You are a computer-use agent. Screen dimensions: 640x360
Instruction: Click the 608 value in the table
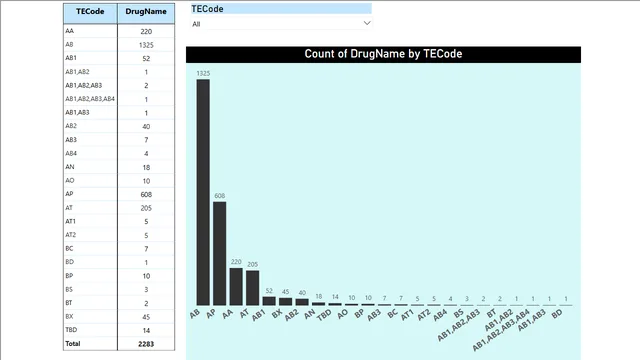tap(146, 195)
